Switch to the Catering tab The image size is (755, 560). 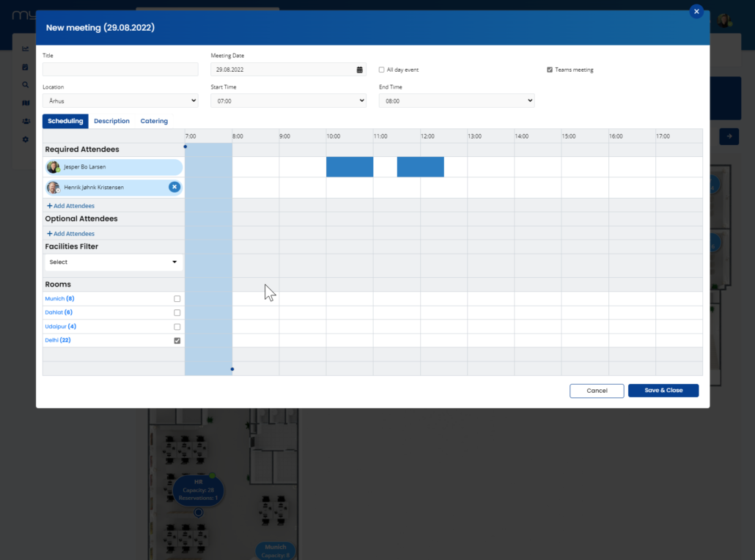point(154,121)
